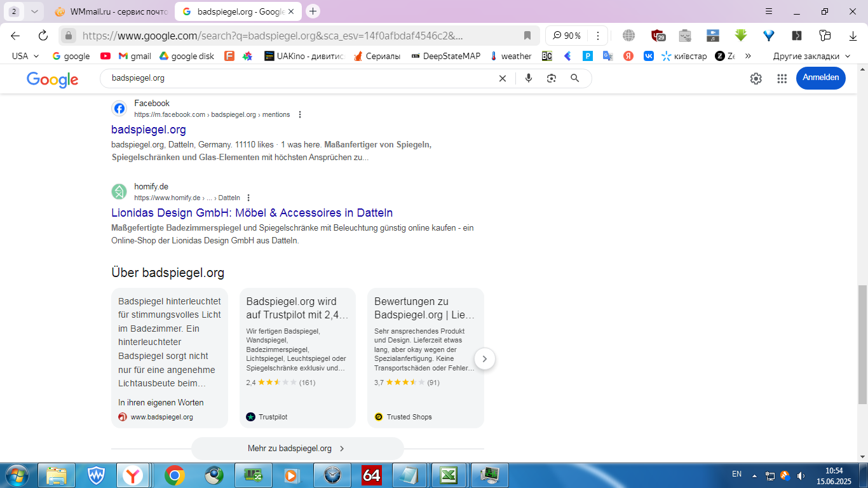
Task: Open Google settings gear
Action: (x=756, y=78)
